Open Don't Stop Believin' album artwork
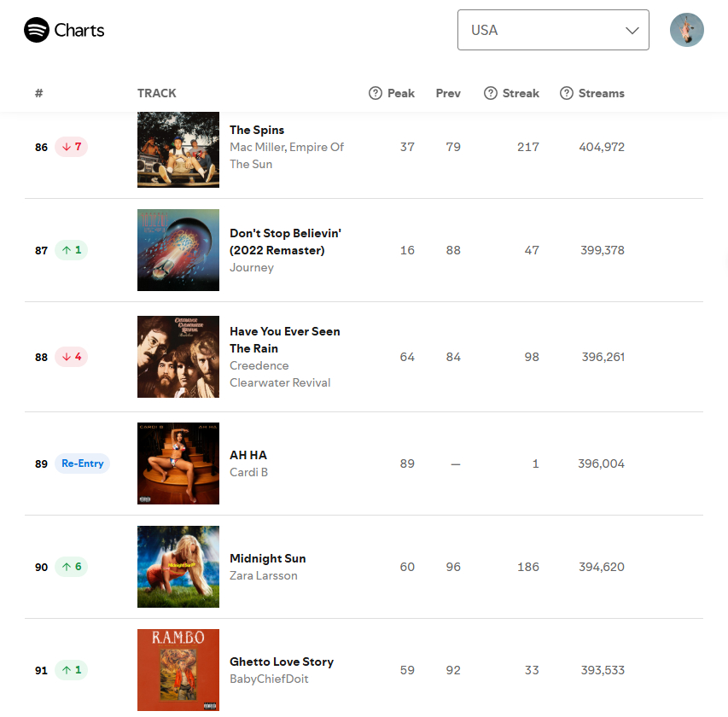The width and height of the screenshot is (728, 717). click(x=178, y=250)
